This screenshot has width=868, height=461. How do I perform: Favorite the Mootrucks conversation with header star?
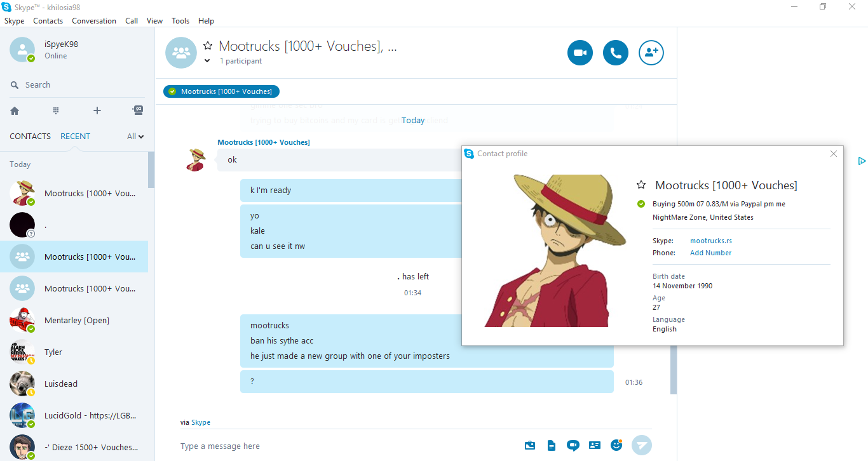[x=208, y=46]
